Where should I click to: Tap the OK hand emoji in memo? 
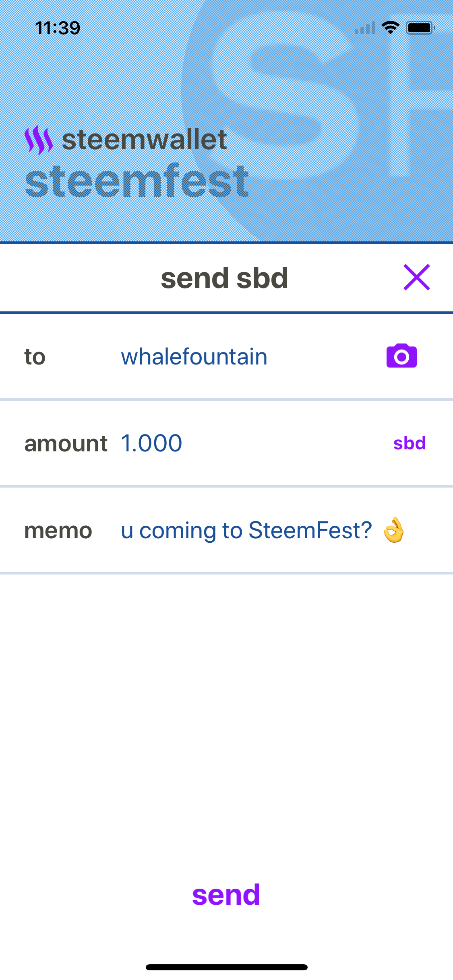point(393,530)
